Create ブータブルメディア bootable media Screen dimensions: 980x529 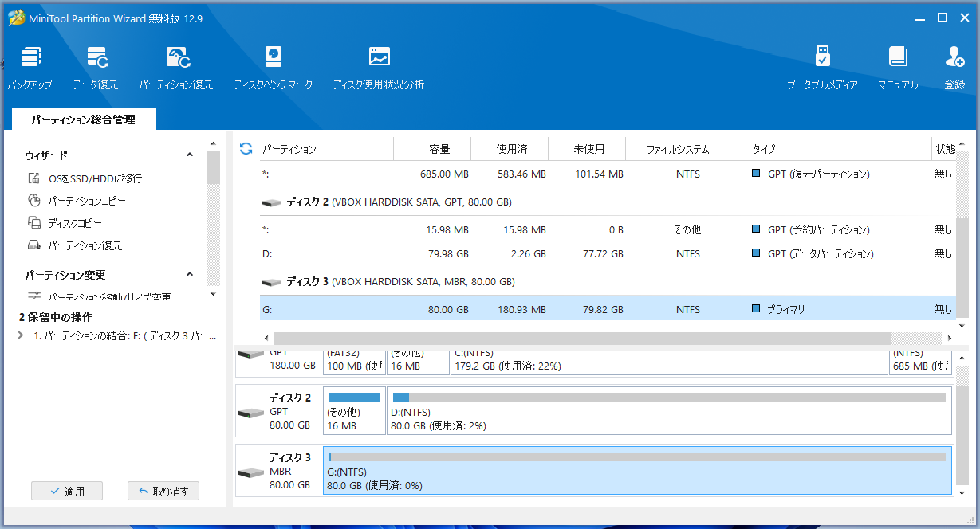coord(822,68)
